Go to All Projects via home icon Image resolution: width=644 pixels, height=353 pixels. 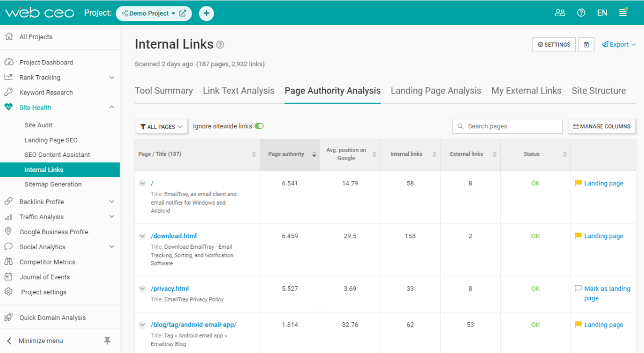point(9,36)
